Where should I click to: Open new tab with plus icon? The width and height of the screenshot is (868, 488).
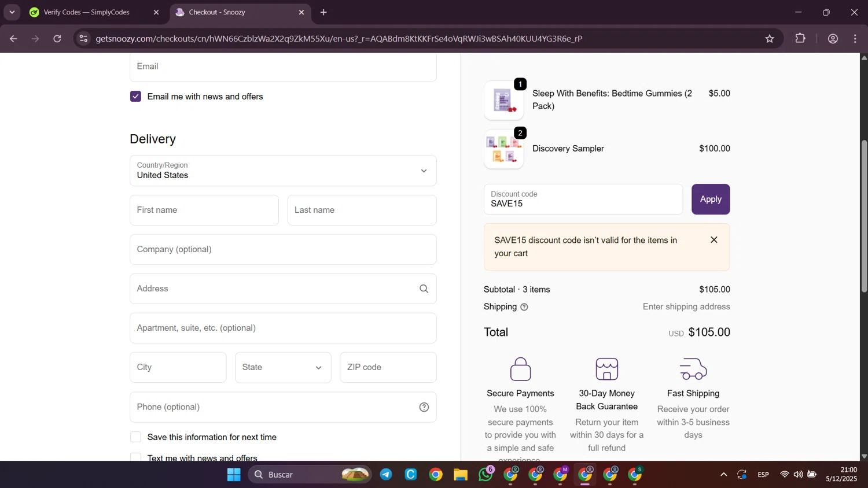click(323, 12)
